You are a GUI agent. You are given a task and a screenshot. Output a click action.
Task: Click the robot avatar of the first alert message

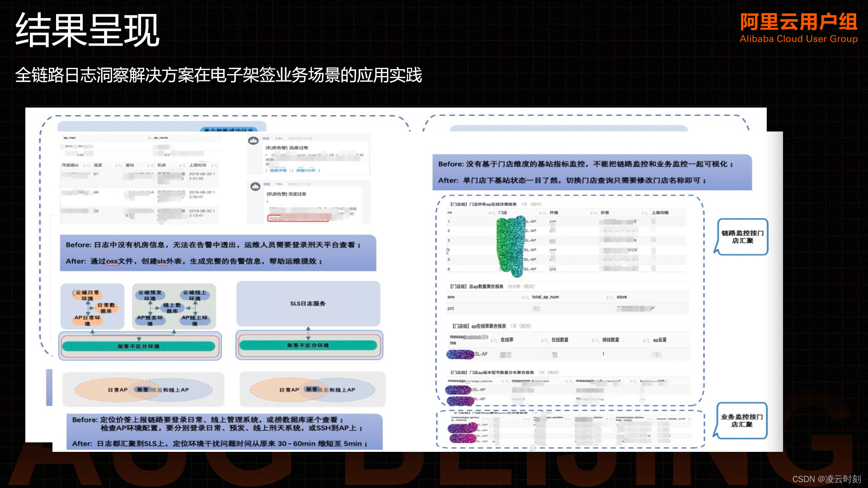click(253, 141)
